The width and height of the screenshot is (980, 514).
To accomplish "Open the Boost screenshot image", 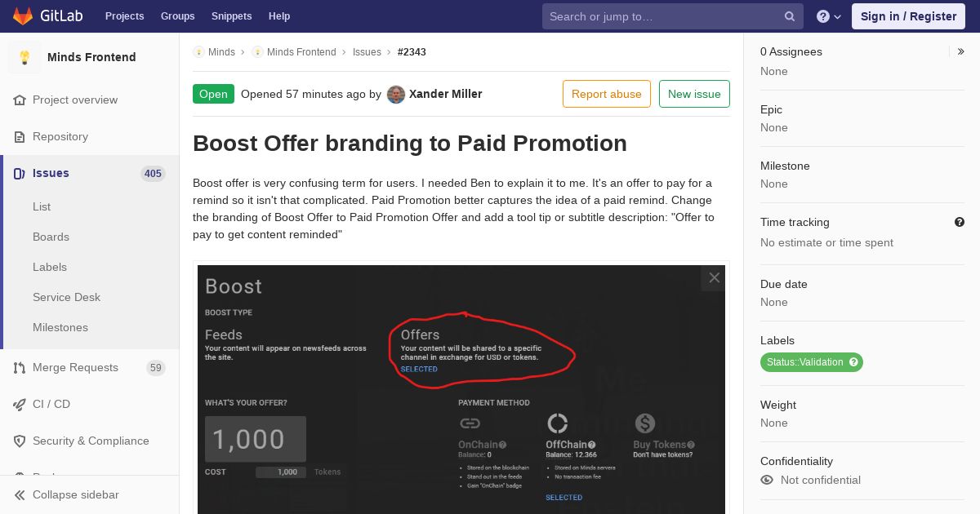I will pyautogui.click(x=461, y=389).
